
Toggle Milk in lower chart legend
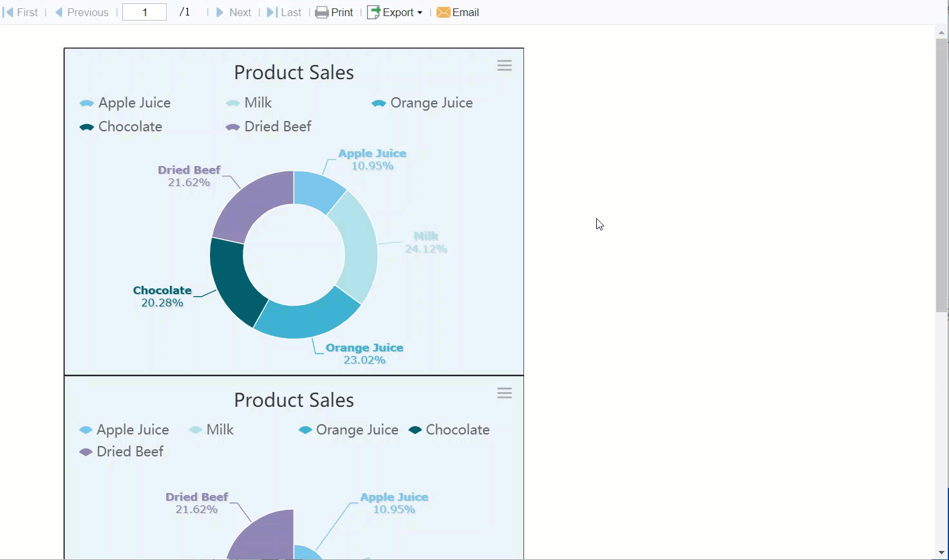(211, 430)
